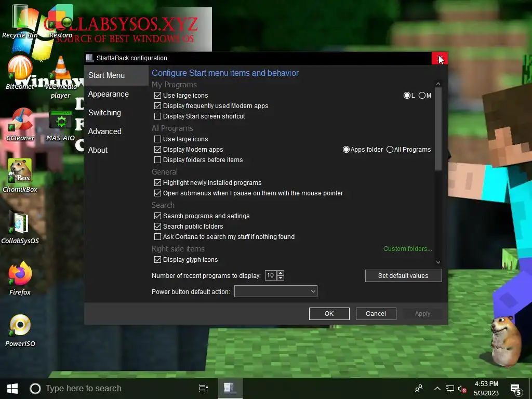Click the Windows Start button
The width and height of the screenshot is (532, 399).
pyautogui.click(x=12, y=389)
